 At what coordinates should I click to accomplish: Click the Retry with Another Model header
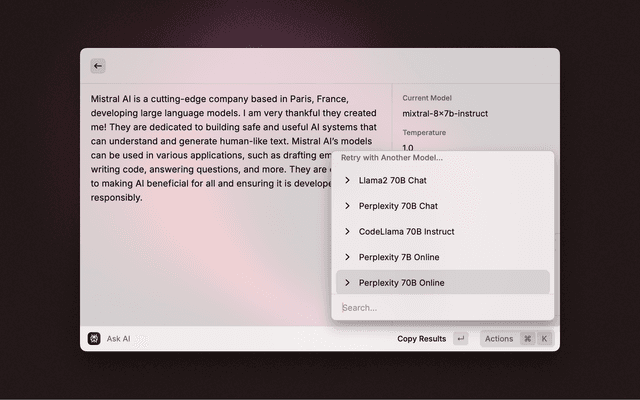[392, 158]
